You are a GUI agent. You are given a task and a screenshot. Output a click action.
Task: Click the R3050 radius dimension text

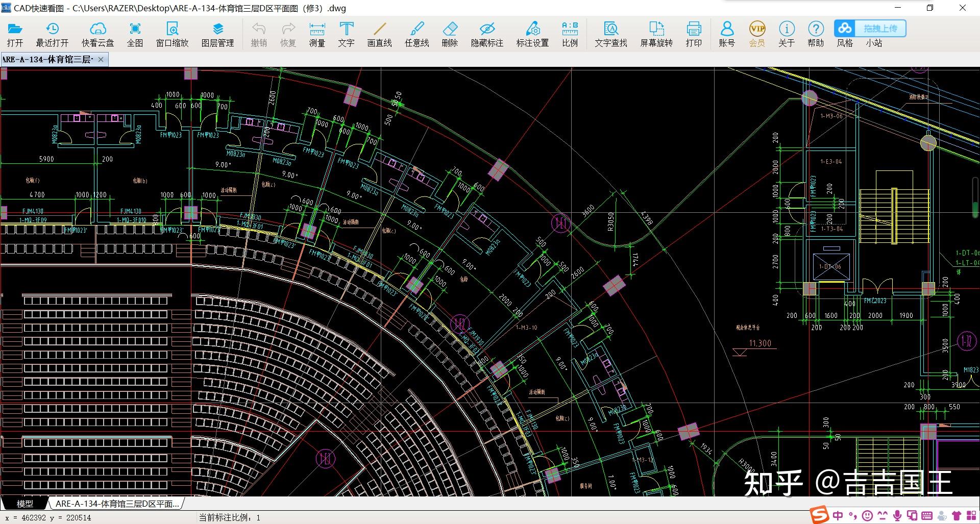[611, 222]
